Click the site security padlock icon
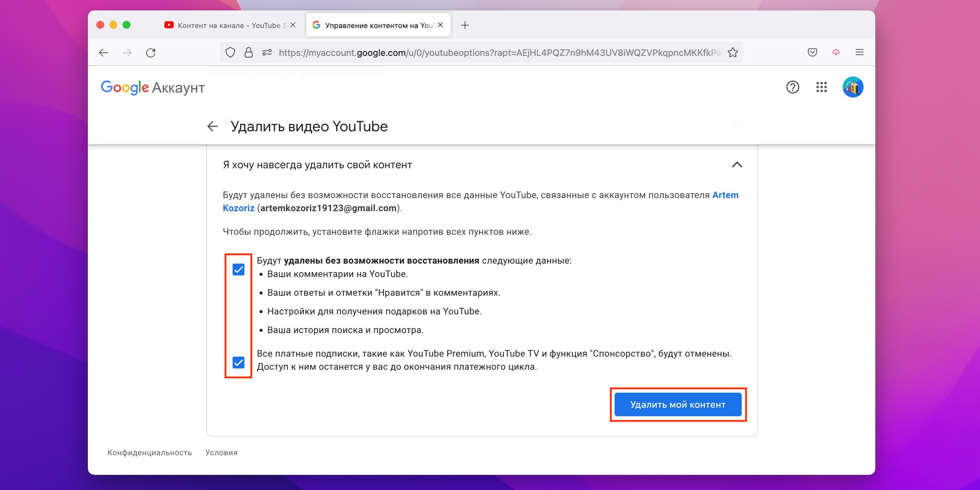 tap(249, 53)
